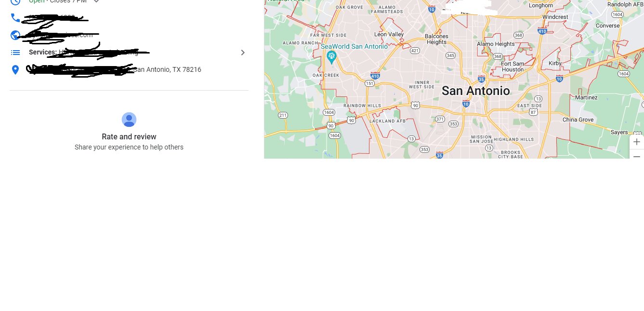Click the highway 151 shield
644x311 pixels.
coord(369,83)
